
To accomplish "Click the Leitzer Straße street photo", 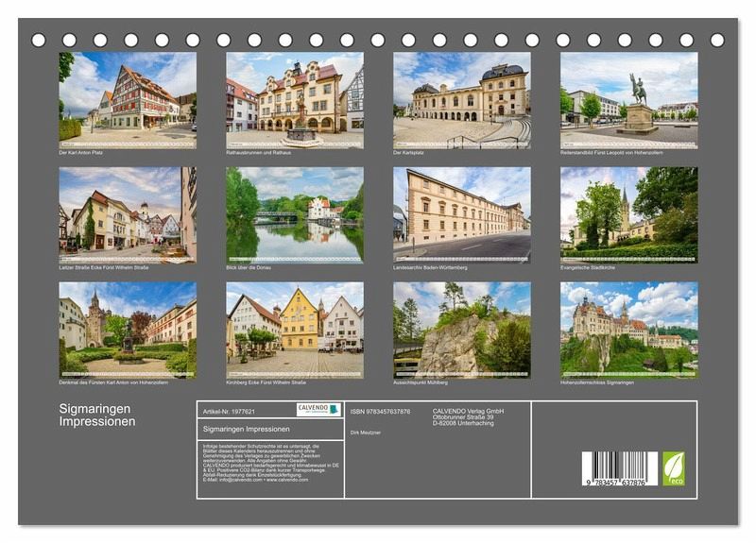I will point(128,213).
